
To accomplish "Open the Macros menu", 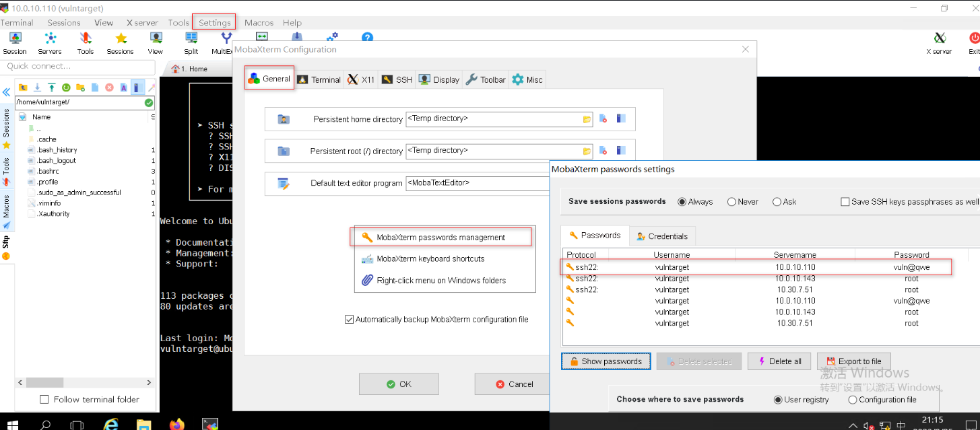I will tap(259, 22).
